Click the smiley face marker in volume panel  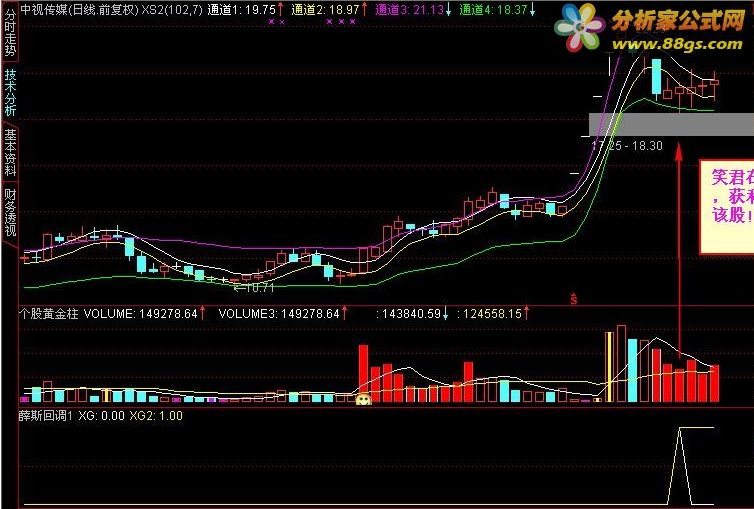tap(364, 399)
